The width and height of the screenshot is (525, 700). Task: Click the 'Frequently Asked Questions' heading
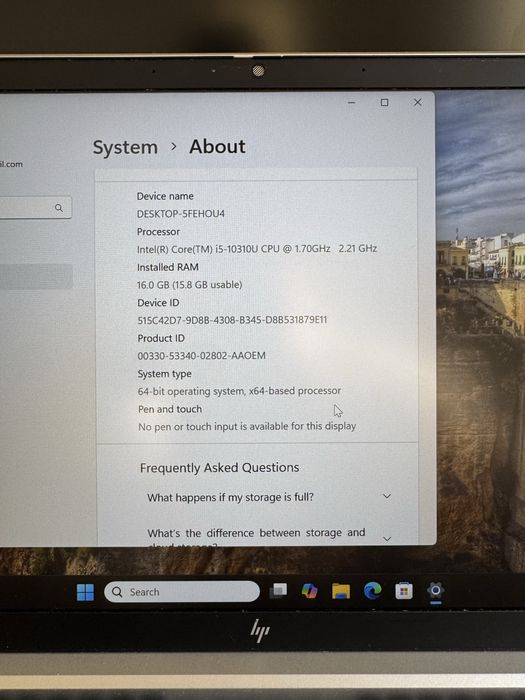[220, 467]
